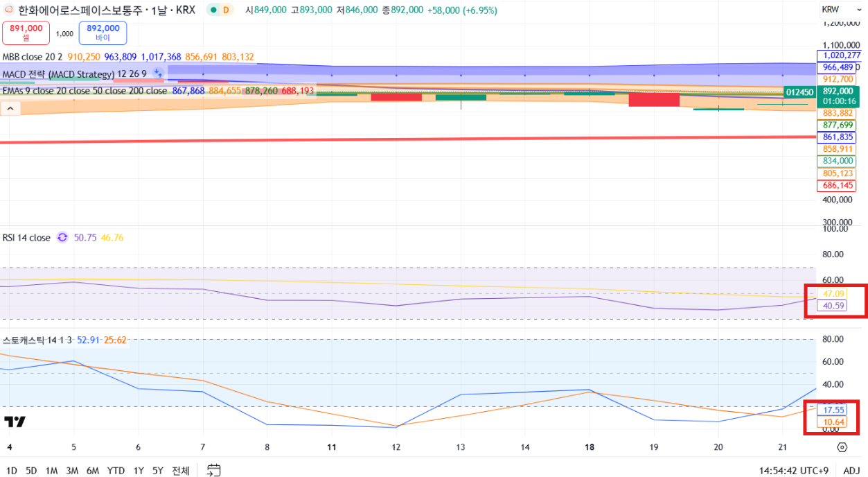Click the stock symbol logo icon
Image resolution: width=868 pixels, height=477 pixels.
8,10
